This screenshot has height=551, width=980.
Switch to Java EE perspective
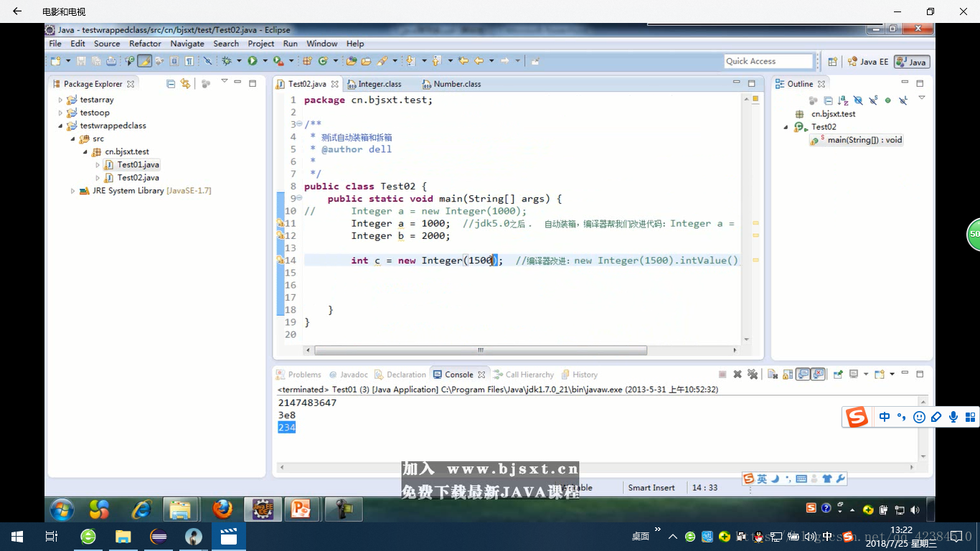tap(868, 62)
